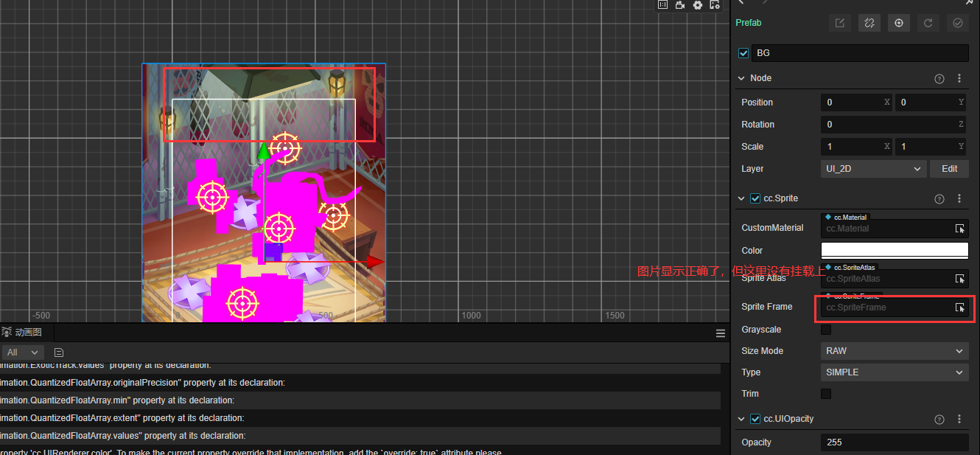Click the Sprite Atlas asset picker icon
This screenshot has height=455, width=980.
click(x=960, y=279)
